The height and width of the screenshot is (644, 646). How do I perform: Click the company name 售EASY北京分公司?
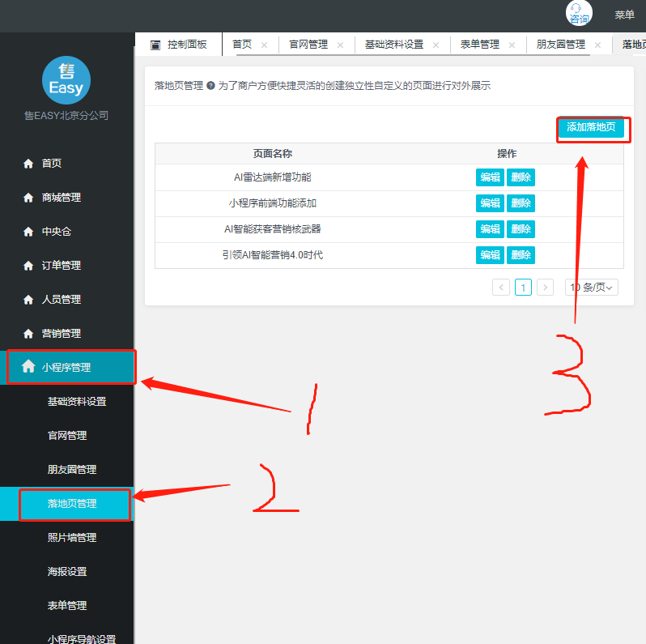(x=66, y=116)
